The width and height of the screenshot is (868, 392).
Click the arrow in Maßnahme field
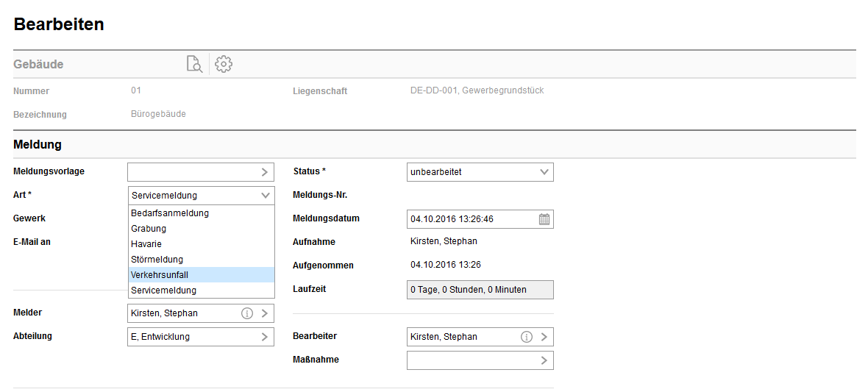[x=544, y=360]
